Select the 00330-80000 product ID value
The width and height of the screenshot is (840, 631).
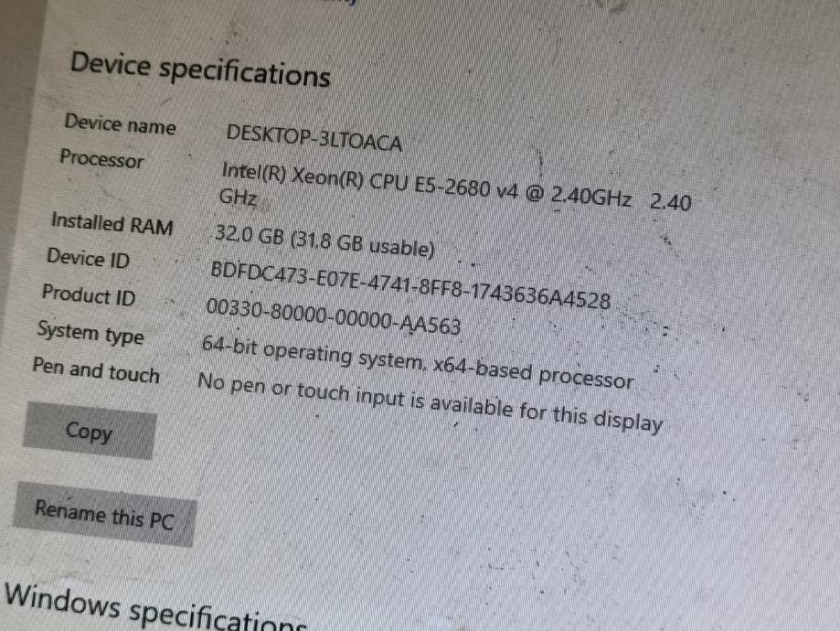[x=334, y=316]
